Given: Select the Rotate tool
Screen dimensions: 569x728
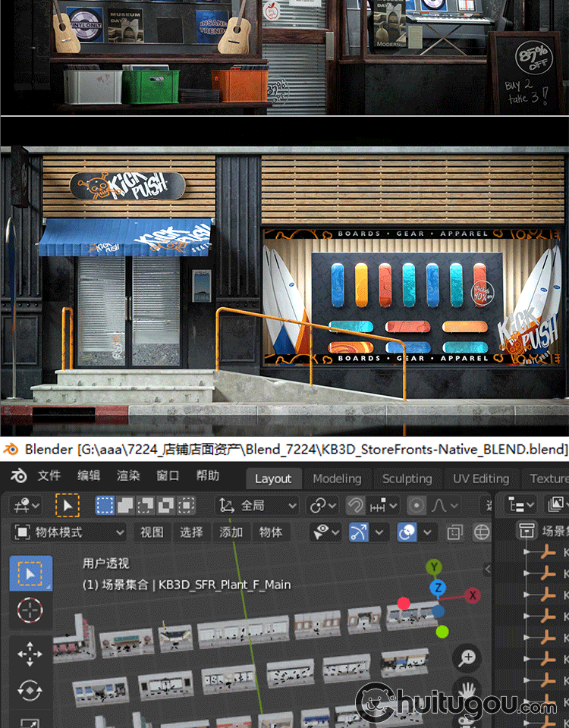Looking at the screenshot, I should click(30, 690).
